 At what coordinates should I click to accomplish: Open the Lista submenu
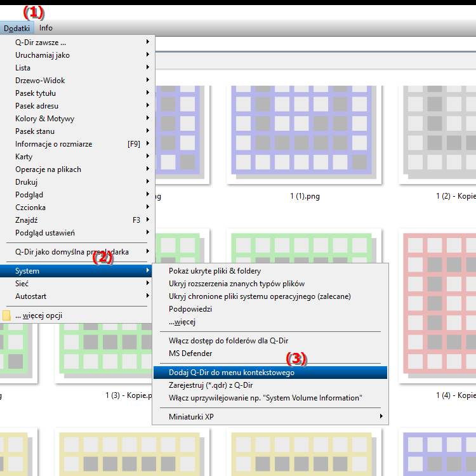(x=77, y=68)
